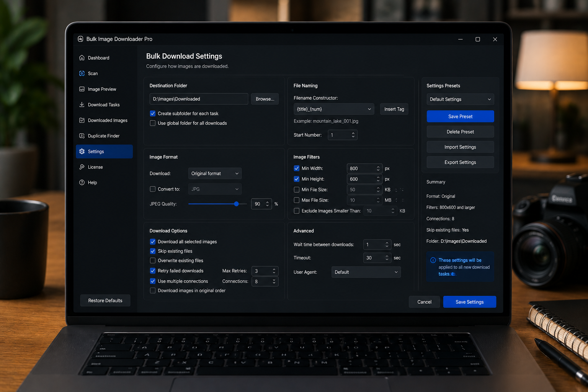Click the info icon in settings notice
This screenshot has width=588, height=392.
point(433,260)
